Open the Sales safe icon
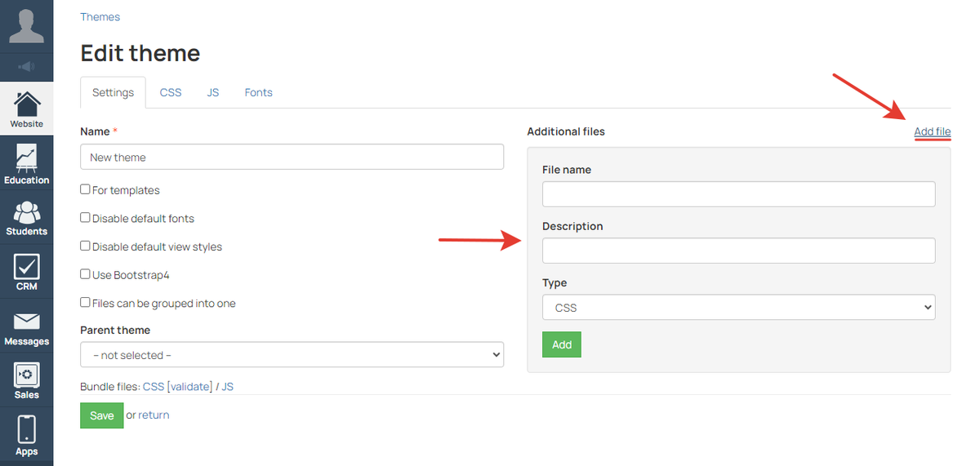Viewport: 980px width, 466px height. point(26,381)
